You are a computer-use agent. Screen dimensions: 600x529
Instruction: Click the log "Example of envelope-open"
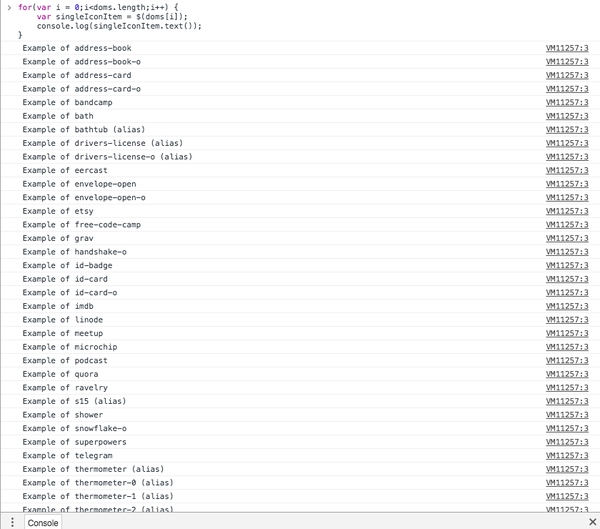tap(79, 184)
